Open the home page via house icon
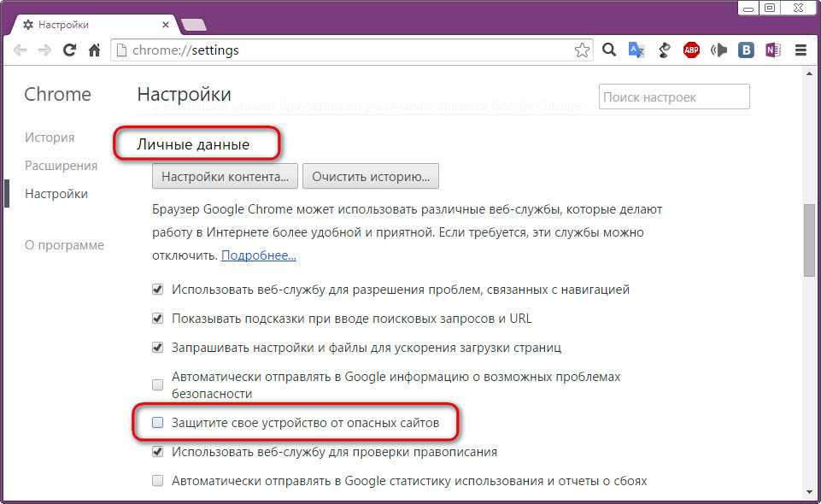 (x=94, y=50)
